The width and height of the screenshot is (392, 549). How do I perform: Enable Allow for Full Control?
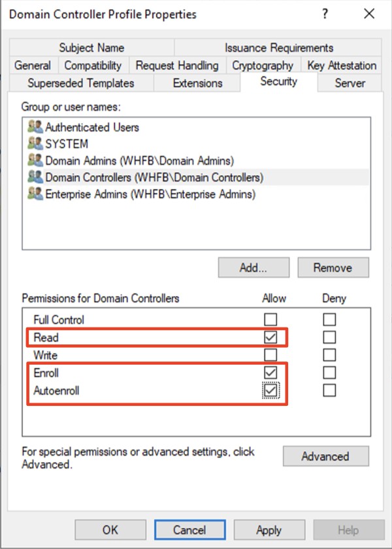pyautogui.click(x=270, y=320)
